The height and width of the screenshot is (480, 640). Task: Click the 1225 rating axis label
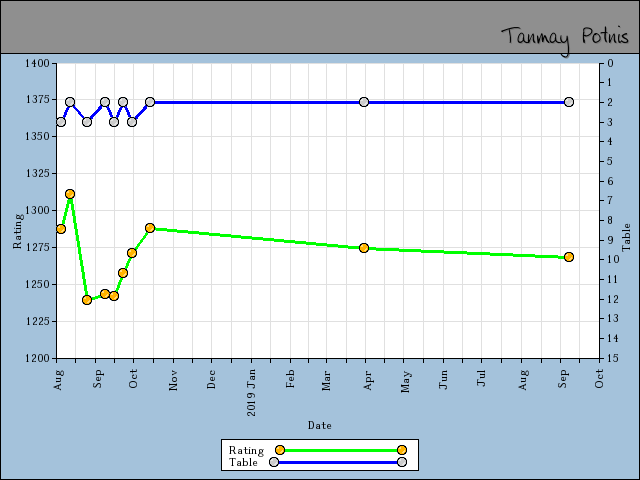tap(37, 321)
